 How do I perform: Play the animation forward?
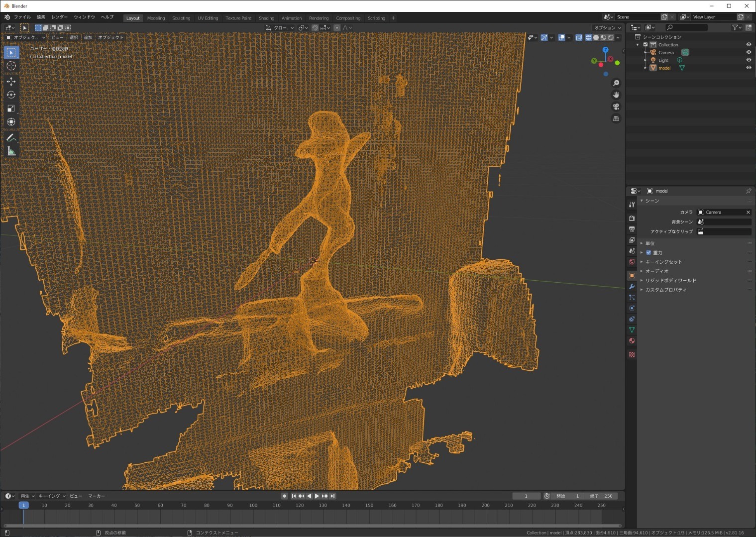(317, 496)
